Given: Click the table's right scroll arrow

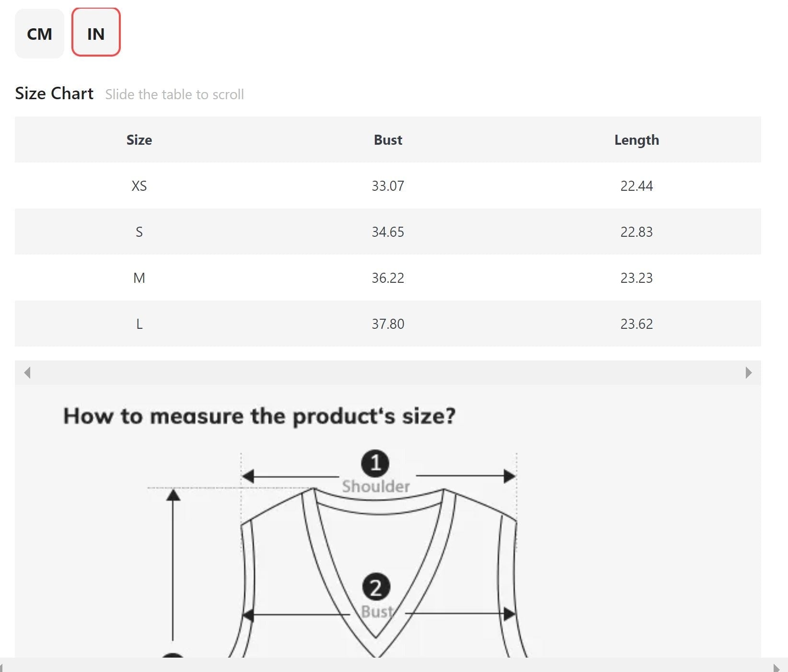Looking at the screenshot, I should [749, 372].
